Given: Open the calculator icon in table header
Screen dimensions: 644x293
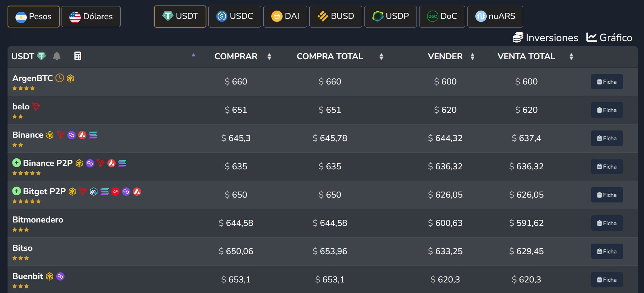Looking at the screenshot, I should coord(78,56).
